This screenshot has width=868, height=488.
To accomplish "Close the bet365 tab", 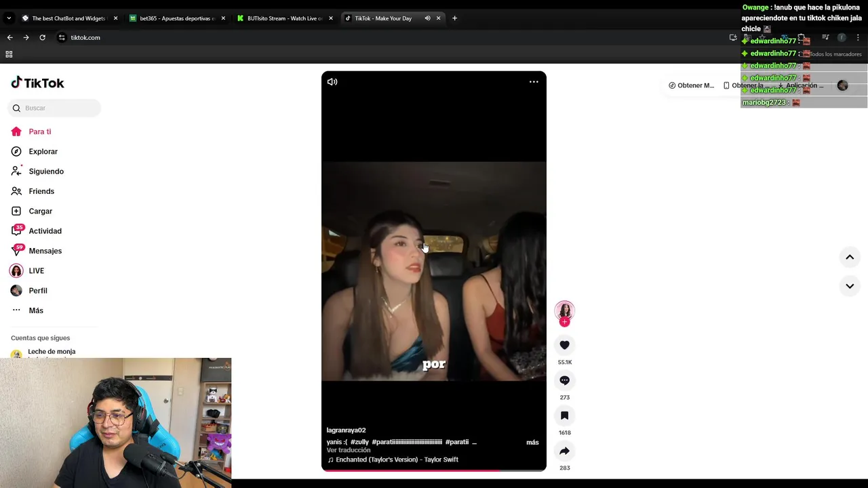I will (223, 18).
